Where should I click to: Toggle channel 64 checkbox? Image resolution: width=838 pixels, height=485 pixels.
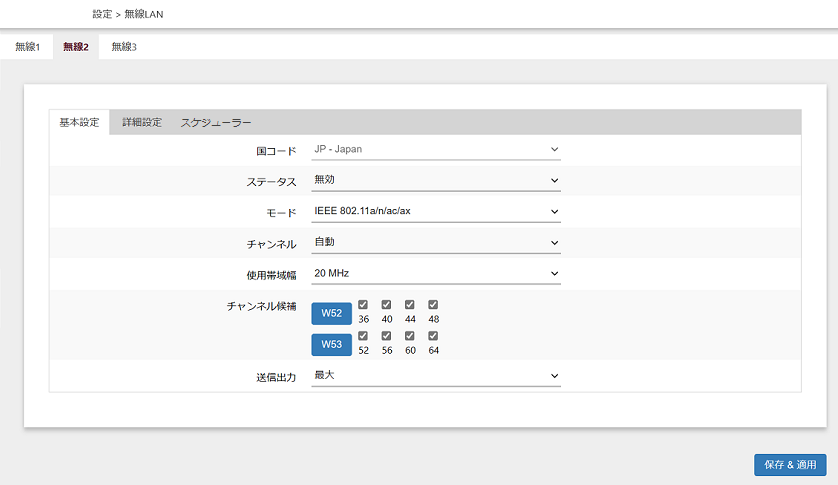(433, 336)
